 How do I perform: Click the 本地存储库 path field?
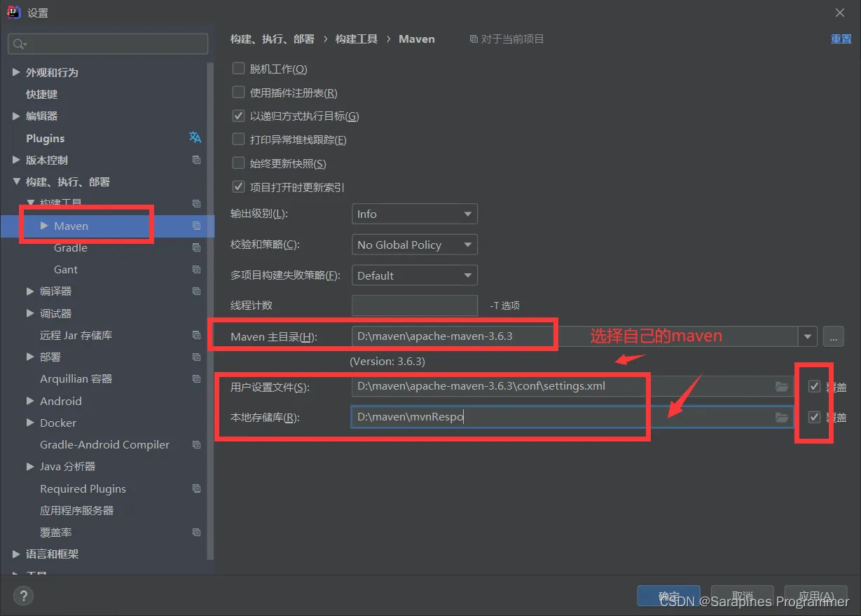(572, 417)
